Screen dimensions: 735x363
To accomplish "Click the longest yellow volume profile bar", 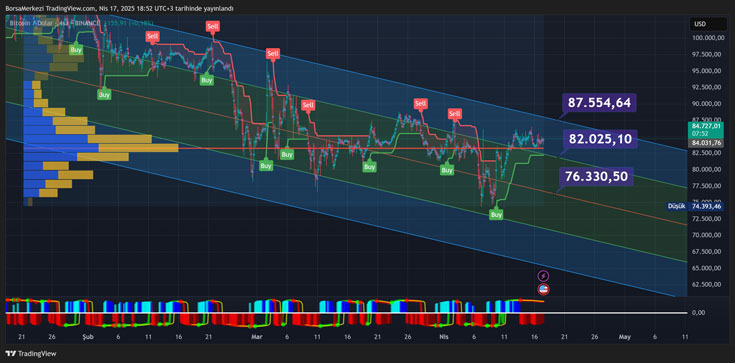I will pos(138,148).
